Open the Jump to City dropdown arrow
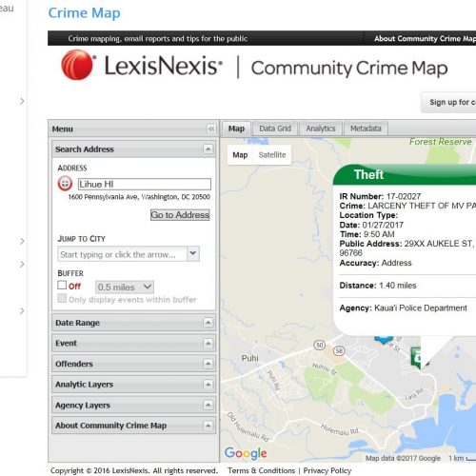The image size is (476, 476). click(x=193, y=253)
